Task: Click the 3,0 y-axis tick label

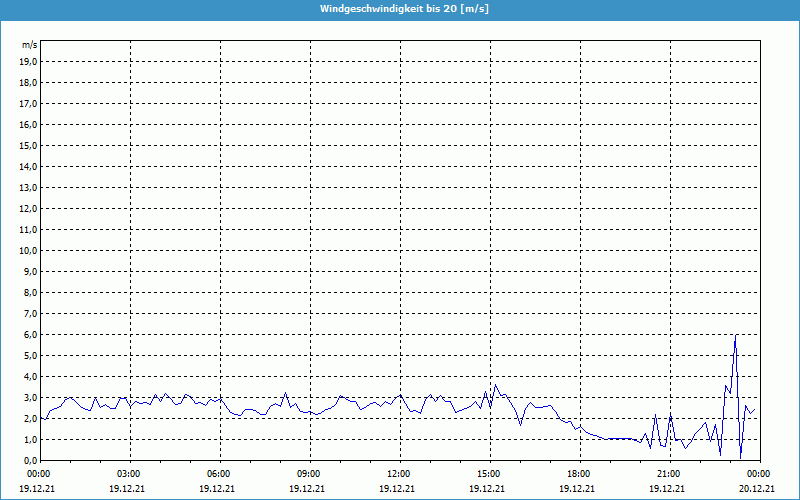Action: tap(31, 397)
